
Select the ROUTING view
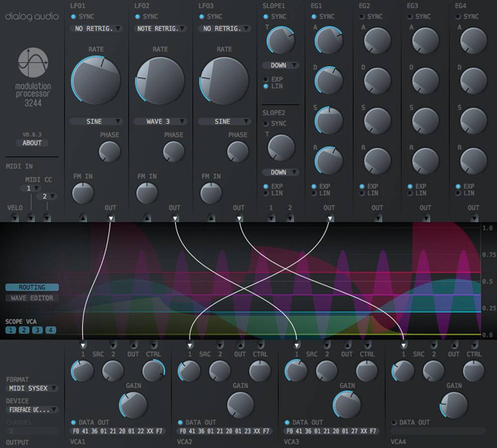coord(32,287)
